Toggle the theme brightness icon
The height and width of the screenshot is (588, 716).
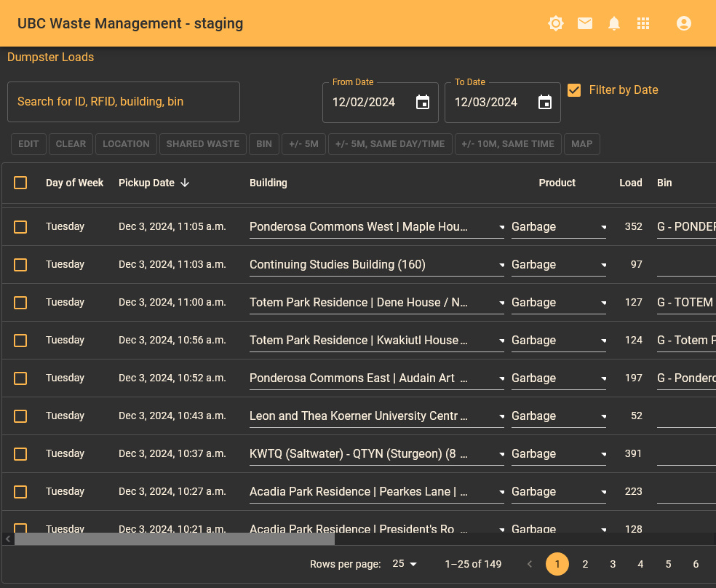point(556,23)
